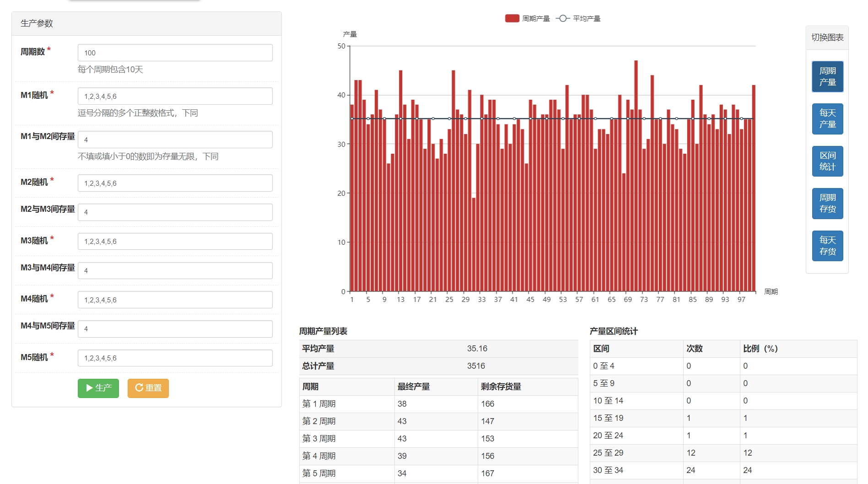
Task: Click the 周期 x-axis title beside chart
Action: 771,292
